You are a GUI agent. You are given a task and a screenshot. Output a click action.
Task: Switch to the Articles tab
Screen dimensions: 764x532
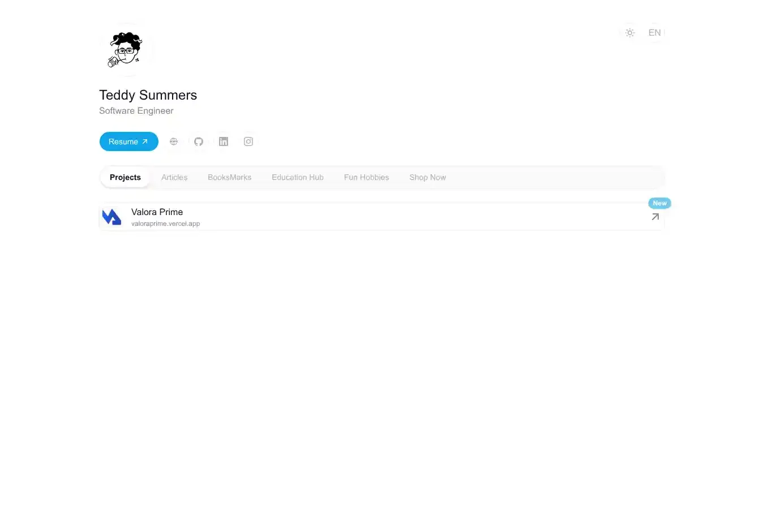(x=174, y=177)
